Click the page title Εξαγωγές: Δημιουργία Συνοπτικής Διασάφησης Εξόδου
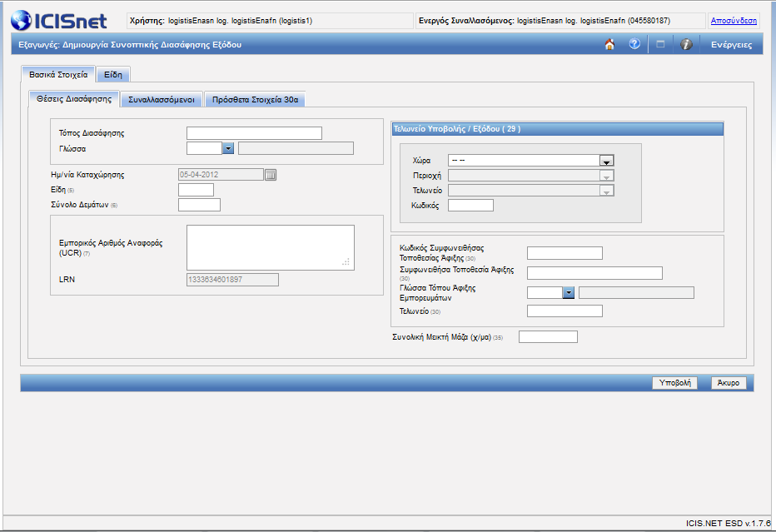776x532 pixels. (x=130, y=44)
